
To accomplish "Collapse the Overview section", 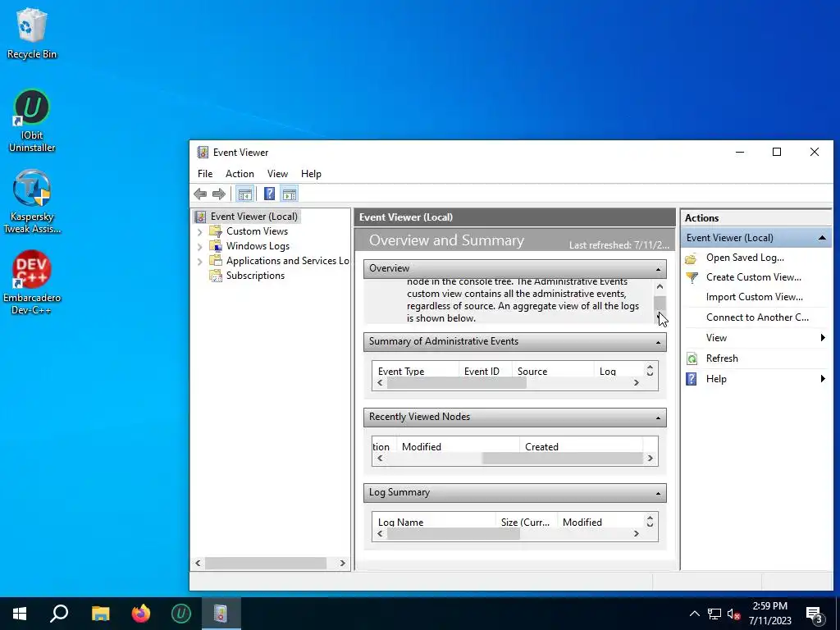I will coord(659,269).
